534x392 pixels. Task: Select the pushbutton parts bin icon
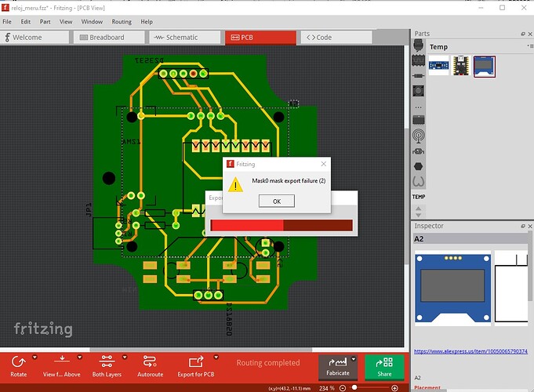coord(418,91)
